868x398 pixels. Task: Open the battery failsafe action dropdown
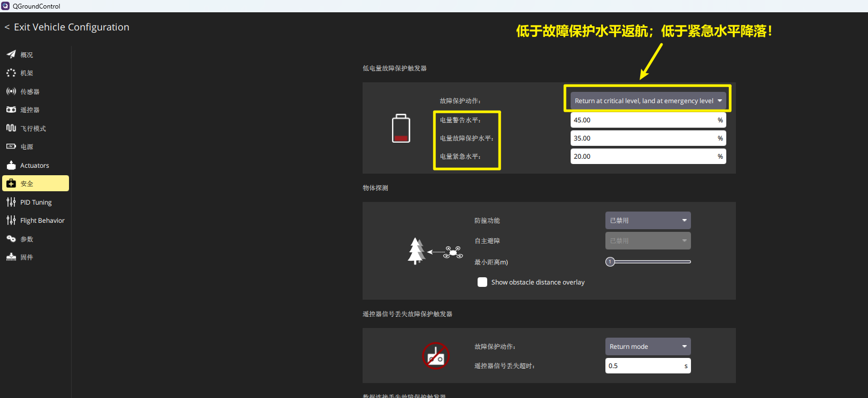coord(648,100)
